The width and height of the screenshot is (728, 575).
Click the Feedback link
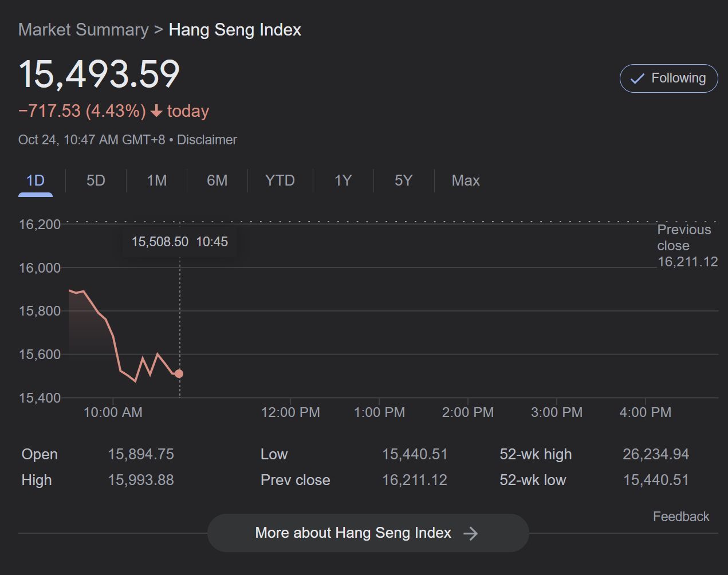tap(680, 517)
